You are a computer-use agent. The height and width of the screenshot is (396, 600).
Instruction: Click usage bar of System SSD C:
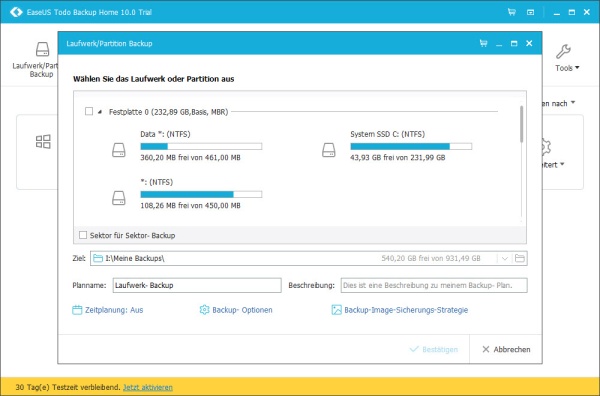click(411, 146)
